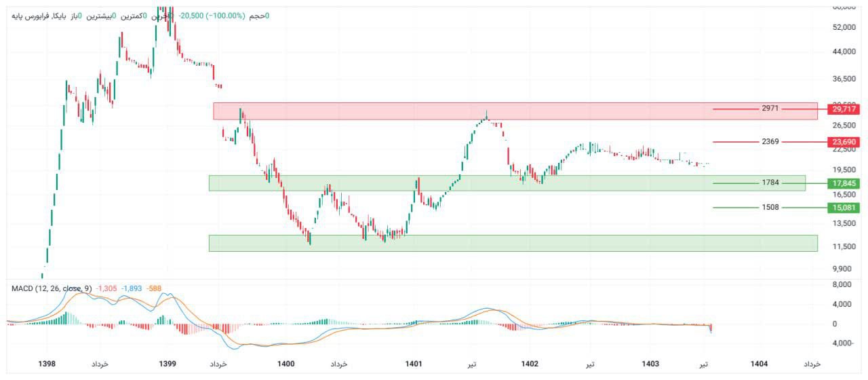
Task: Click the MACD histogram value -1,305
Action: [106, 288]
